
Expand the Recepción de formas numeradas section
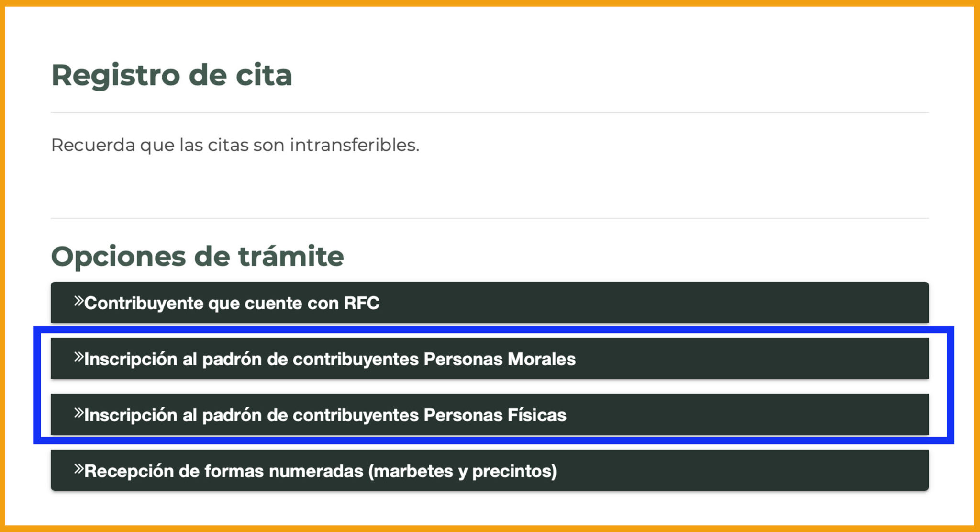pyautogui.click(x=490, y=471)
